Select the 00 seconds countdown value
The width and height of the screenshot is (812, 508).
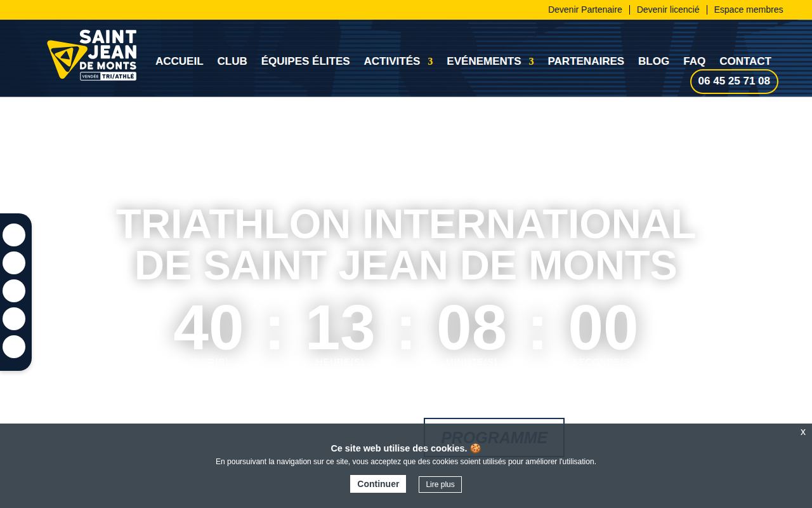pyautogui.click(x=603, y=328)
